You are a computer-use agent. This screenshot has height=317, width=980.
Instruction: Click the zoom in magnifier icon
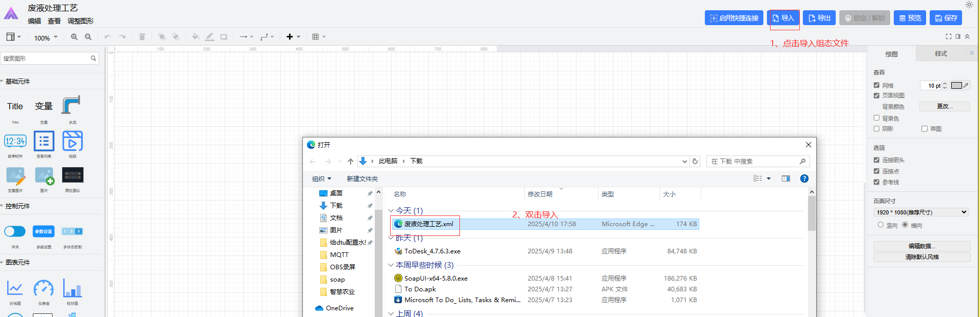74,37
